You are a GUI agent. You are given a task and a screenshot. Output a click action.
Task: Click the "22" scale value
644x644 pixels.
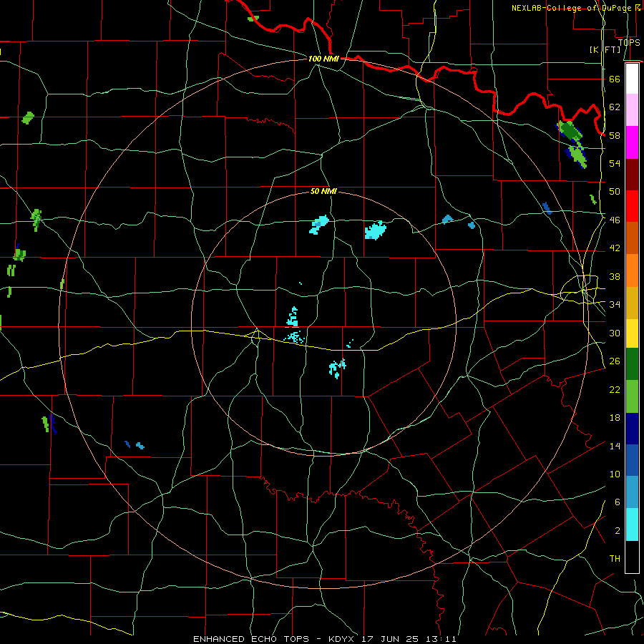pos(615,390)
